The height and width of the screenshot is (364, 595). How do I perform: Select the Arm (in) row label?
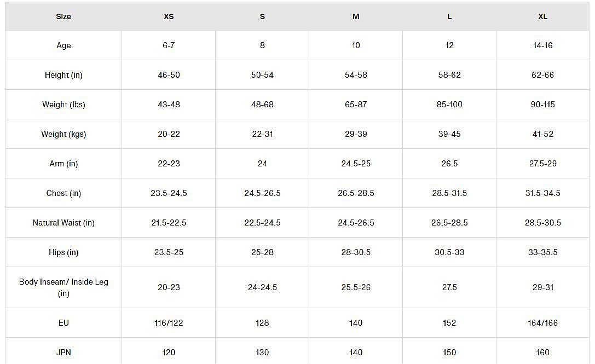click(x=63, y=164)
